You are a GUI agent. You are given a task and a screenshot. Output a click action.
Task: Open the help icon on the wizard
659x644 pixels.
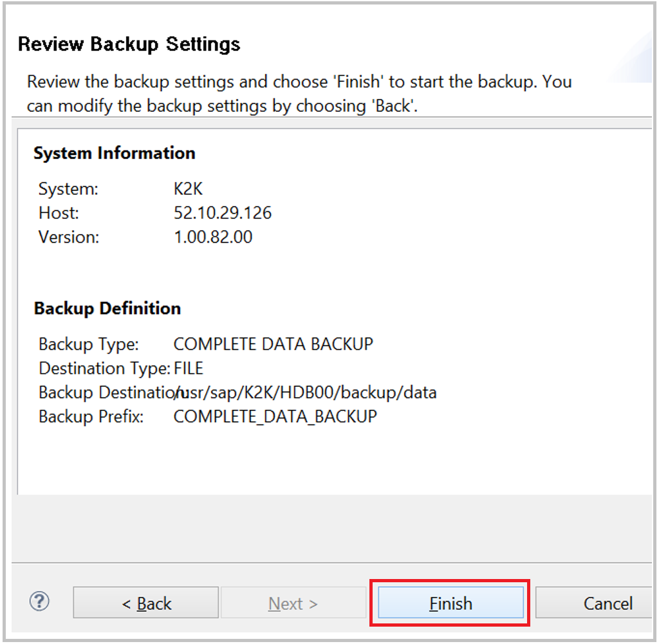click(x=39, y=602)
